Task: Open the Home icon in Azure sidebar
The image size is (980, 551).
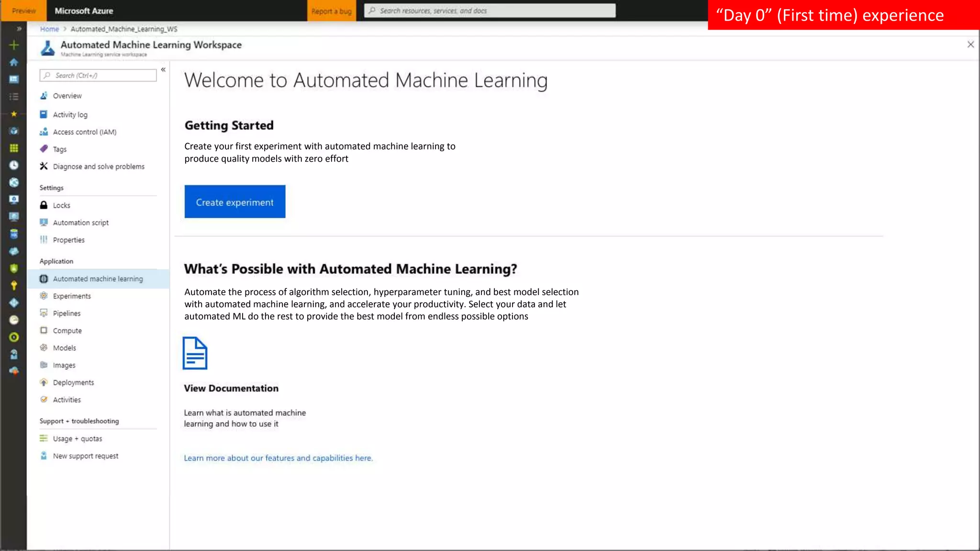Action: pyautogui.click(x=14, y=62)
